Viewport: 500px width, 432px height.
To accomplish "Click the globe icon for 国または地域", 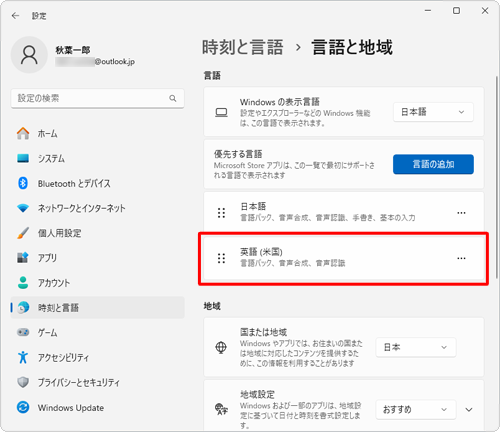I will pyautogui.click(x=221, y=347).
